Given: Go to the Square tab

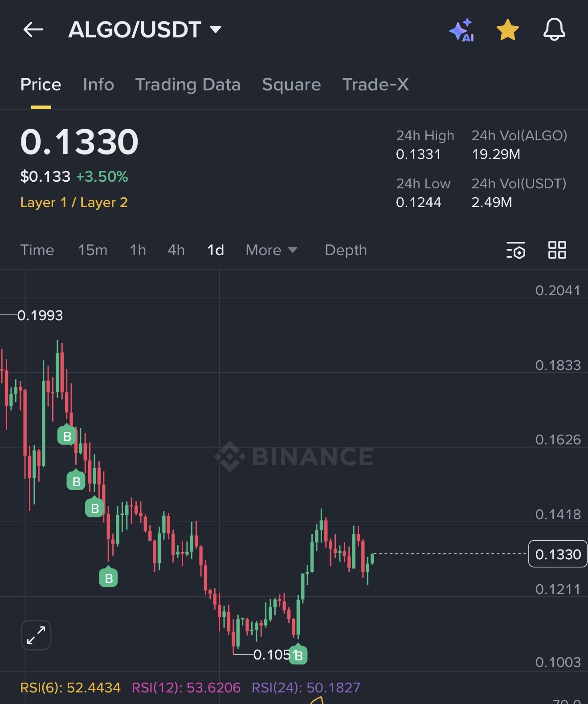Looking at the screenshot, I should tap(291, 85).
